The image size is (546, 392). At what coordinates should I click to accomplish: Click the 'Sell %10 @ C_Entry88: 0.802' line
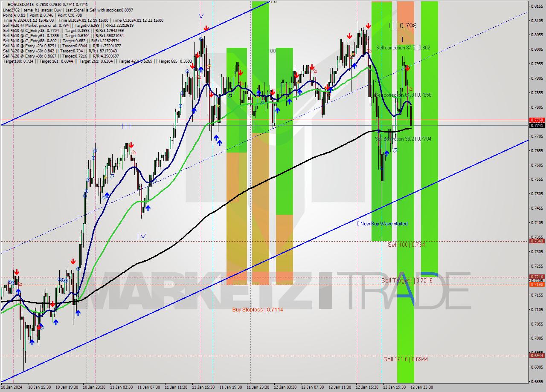tap(62, 40)
